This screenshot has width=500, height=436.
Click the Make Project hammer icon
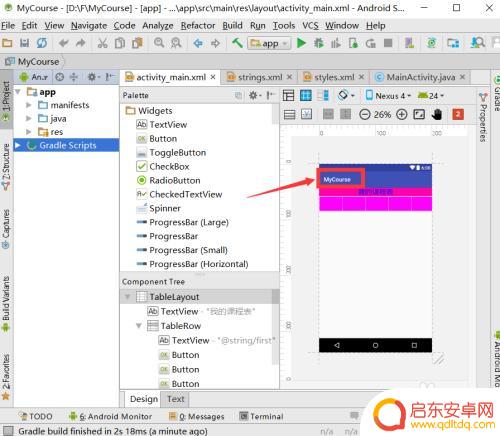[237, 43]
